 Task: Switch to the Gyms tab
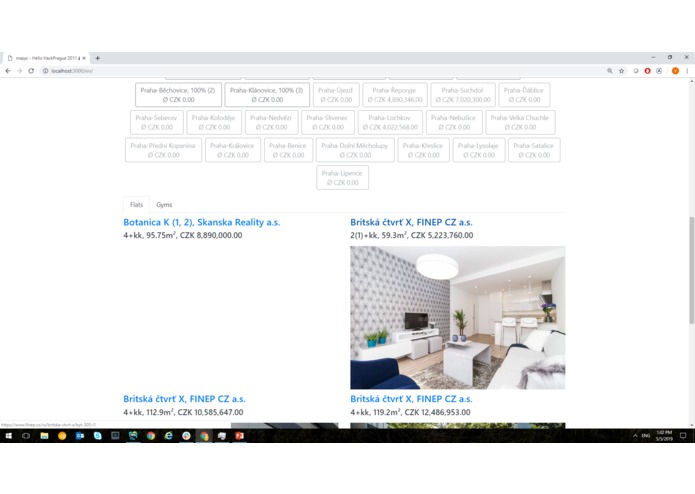[164, 205]
